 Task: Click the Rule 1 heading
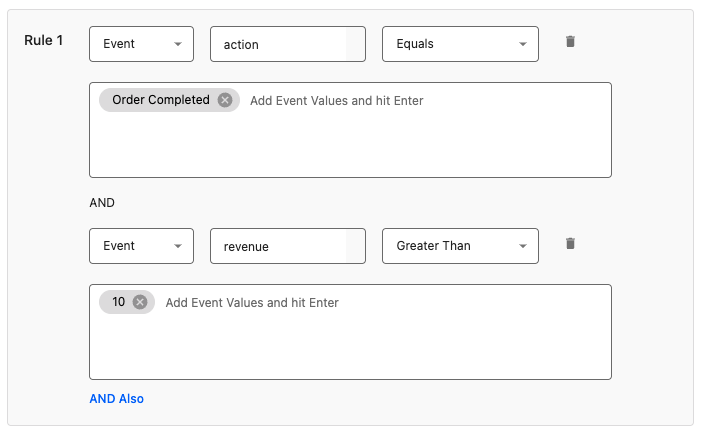tap(44, 41)
